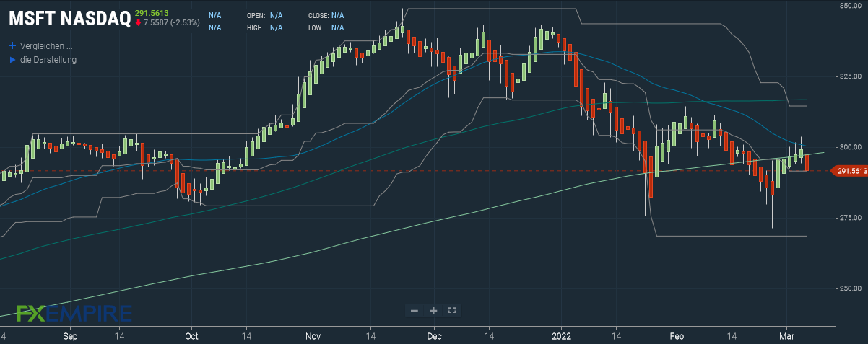Click the CLOSE: N/A value
The image size is (868, 344).
coord(337,15)
